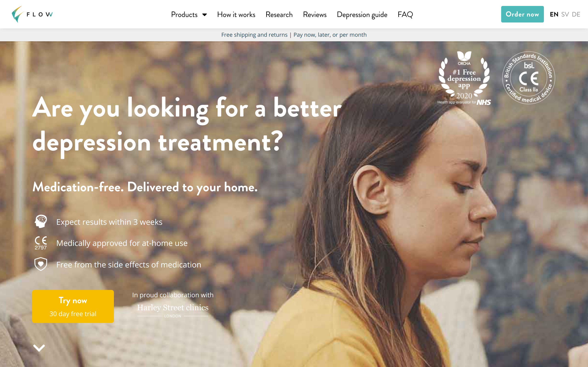588x367 pixels.
Task: Expand the Products dropdown arrow
Action: (x=205, y=15)
